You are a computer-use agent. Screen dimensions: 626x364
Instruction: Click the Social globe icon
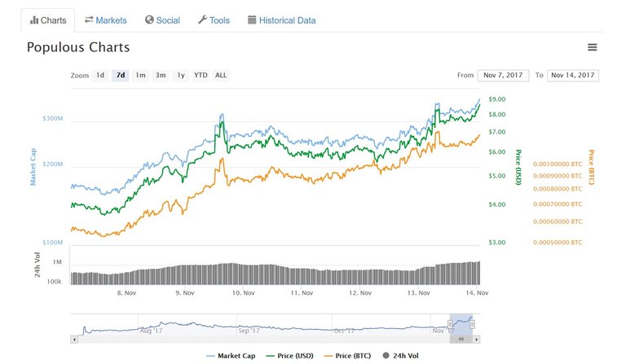tap(149, 20)
